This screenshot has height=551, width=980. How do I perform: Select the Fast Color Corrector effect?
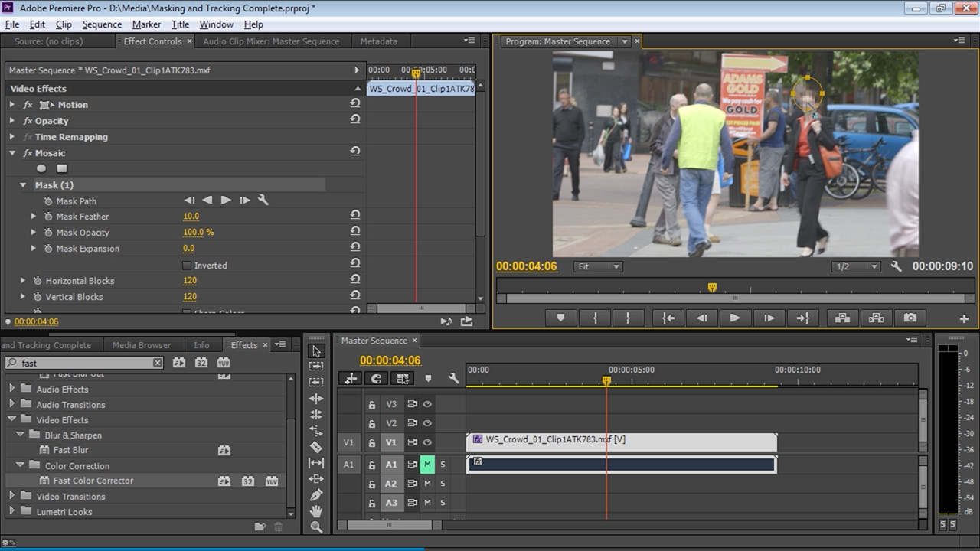93,481
